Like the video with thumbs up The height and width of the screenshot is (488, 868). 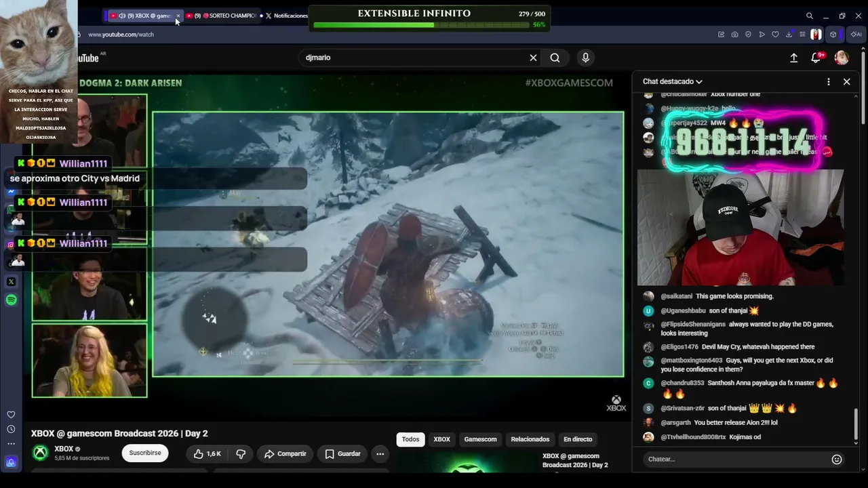tap(208, 454)
